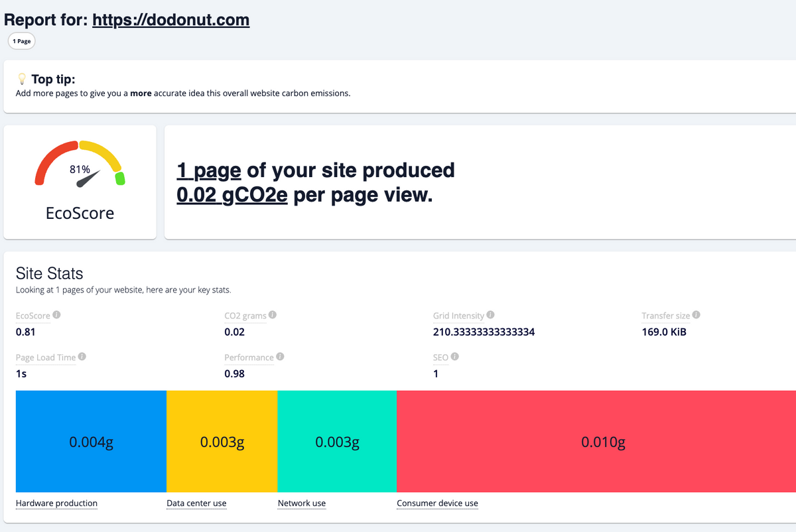Screen dimensions: 796x532
Task: Click the Data center use label
Action: (196, 503)
